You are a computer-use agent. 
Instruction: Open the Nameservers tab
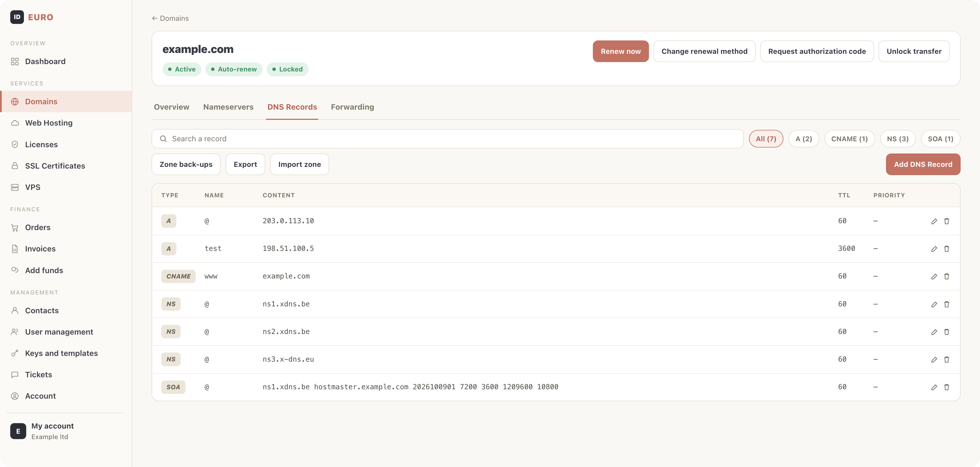click(228, 107)
